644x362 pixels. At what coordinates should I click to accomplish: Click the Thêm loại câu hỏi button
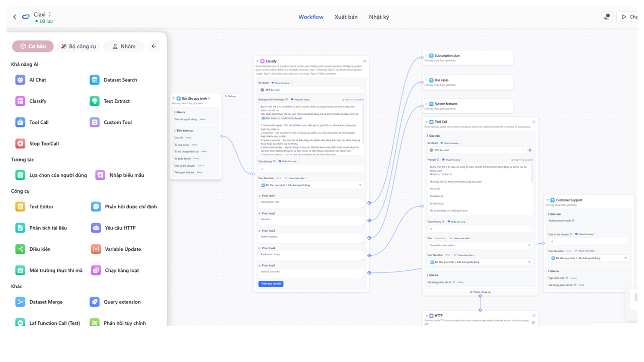point(271,284)
